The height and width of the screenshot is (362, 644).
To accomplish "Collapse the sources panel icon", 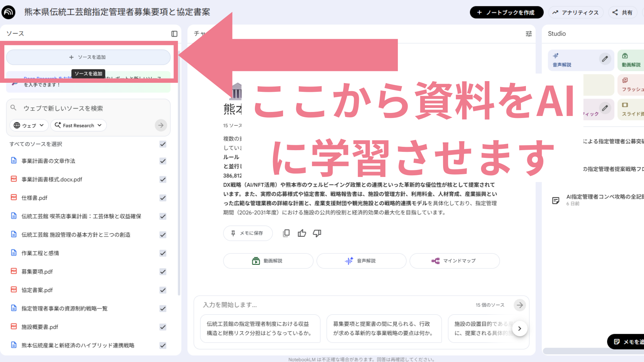I will coord(174,34).
